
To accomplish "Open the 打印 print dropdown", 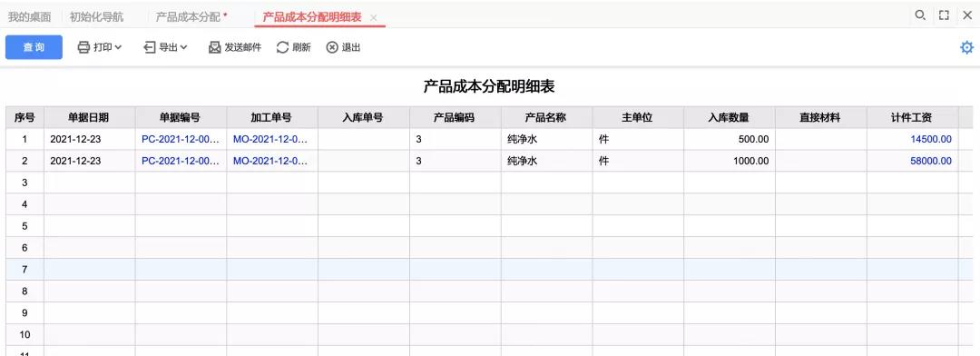I will coord(100,47).
